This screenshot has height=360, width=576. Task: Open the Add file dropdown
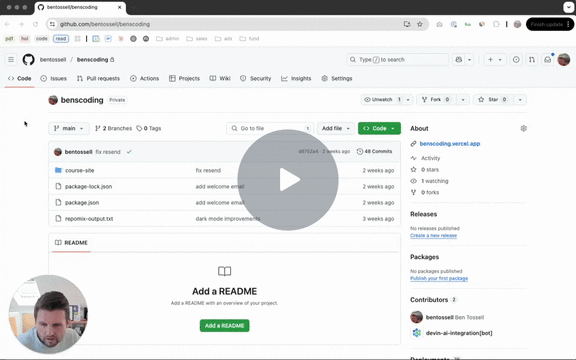click(x=336, y=128)
